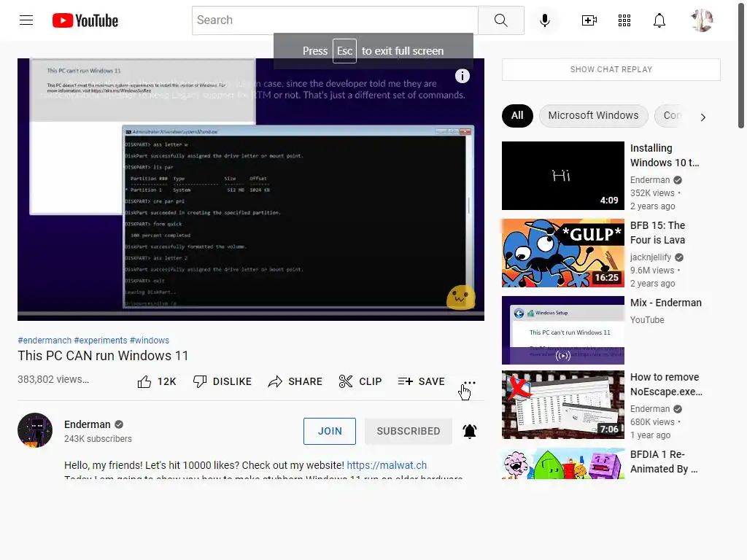
Task: Click the video info card icon
Action: tap(462, 76)
